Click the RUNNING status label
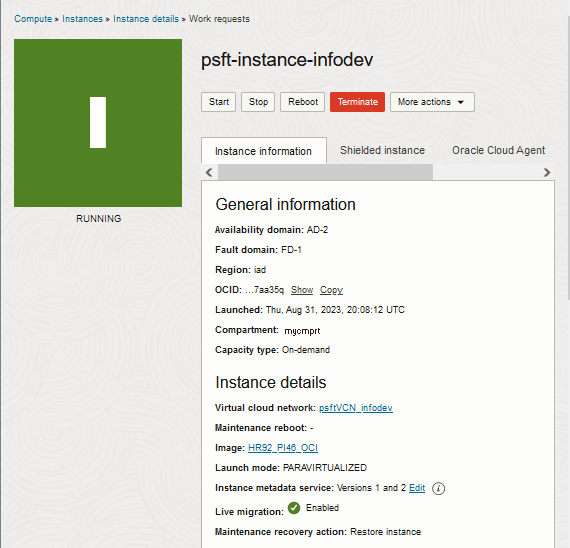The height and width of the screenshot is (548, 570). coord(99,219)
